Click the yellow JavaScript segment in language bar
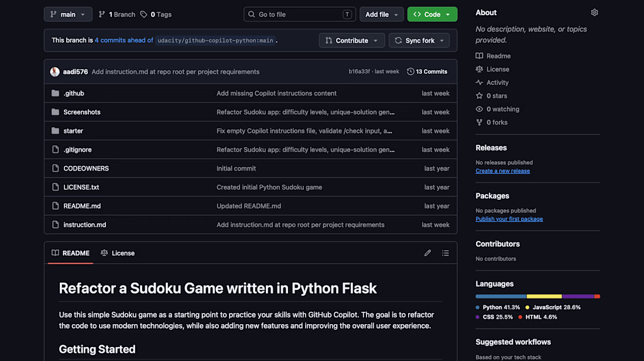Viewport: 644px width, 361px height. tap(544, 297)
